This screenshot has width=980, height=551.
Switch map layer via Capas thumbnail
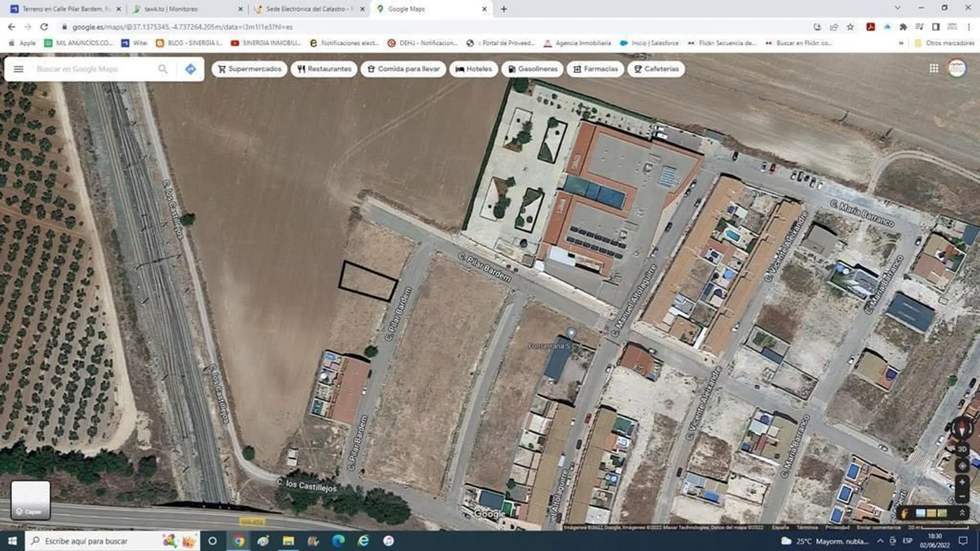[x=30, y=500]
